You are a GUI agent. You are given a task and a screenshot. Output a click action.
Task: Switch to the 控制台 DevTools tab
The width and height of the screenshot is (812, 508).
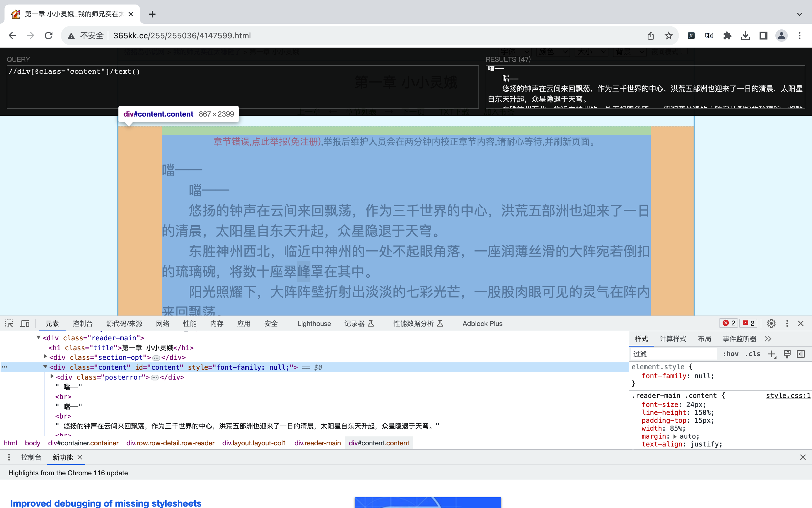tap(83, 323)
